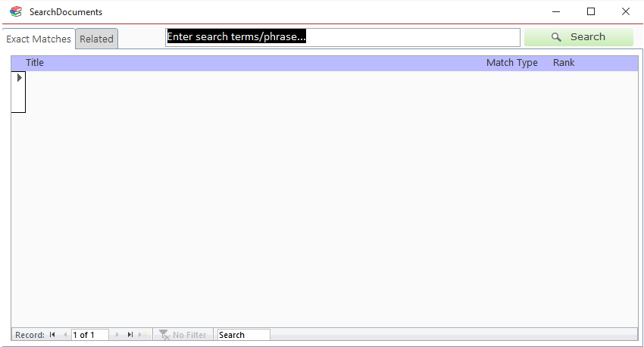The height and width of the screenshot is (347, 644).
Task: Click the magnifying glass icon on Search button
Action: click(x=556, y=37)
